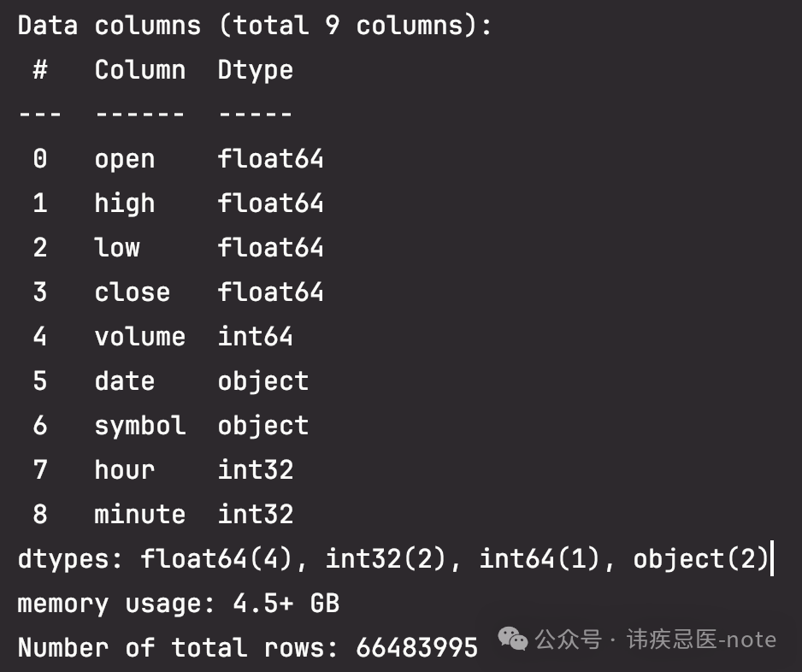Click the WeChat logo icon in the watermark
Viewport: 802px width, 672px height.
(x=514, y=639)
